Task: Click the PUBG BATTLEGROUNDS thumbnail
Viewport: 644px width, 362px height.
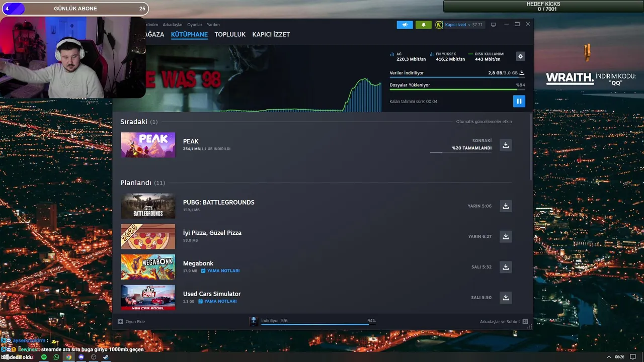Action: coord(148,206)
